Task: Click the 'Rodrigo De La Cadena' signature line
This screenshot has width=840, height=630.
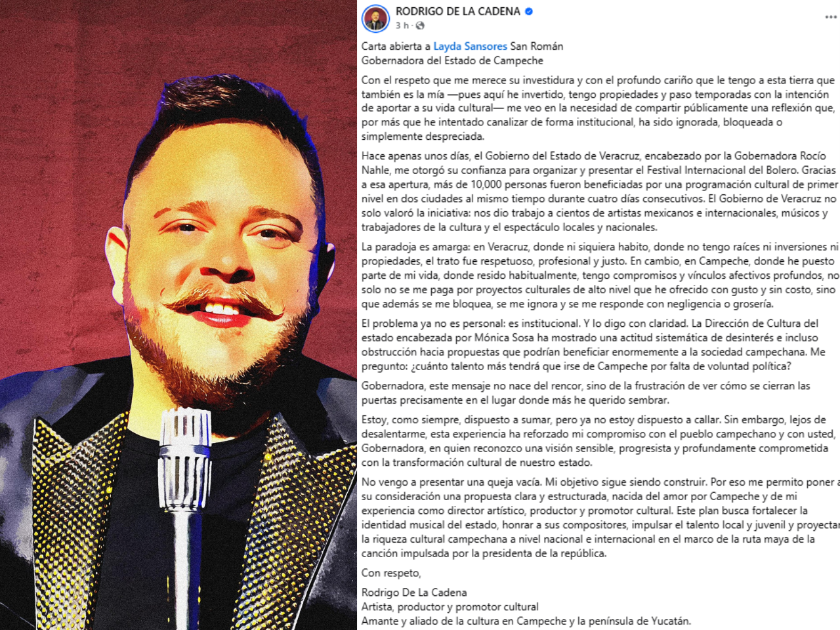Action: (414, 593)
